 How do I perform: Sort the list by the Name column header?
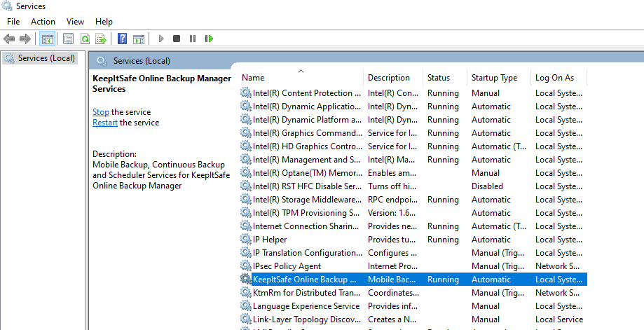click(x=301, y=78)
